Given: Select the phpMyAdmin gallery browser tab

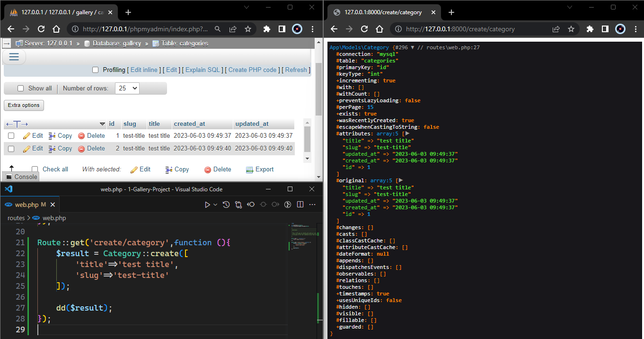Looking at the screenshot, I should coord(61,12).
